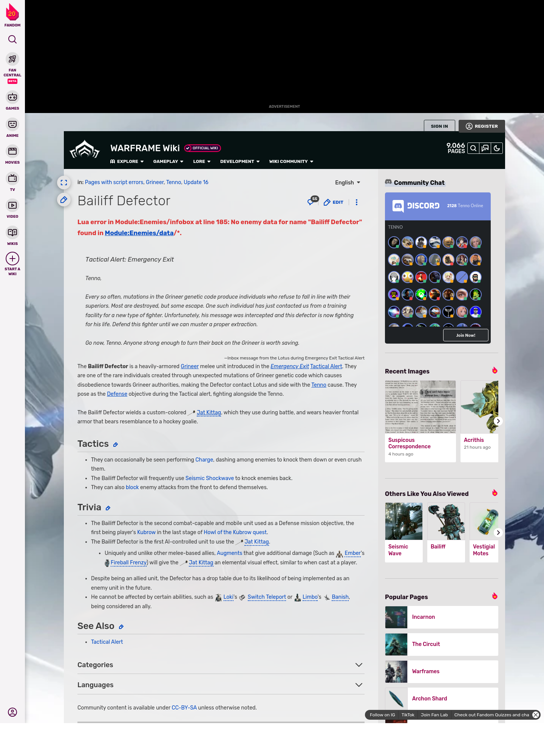
Task: Open the Tactical Alert See Also link
Action: pos(107,642)
